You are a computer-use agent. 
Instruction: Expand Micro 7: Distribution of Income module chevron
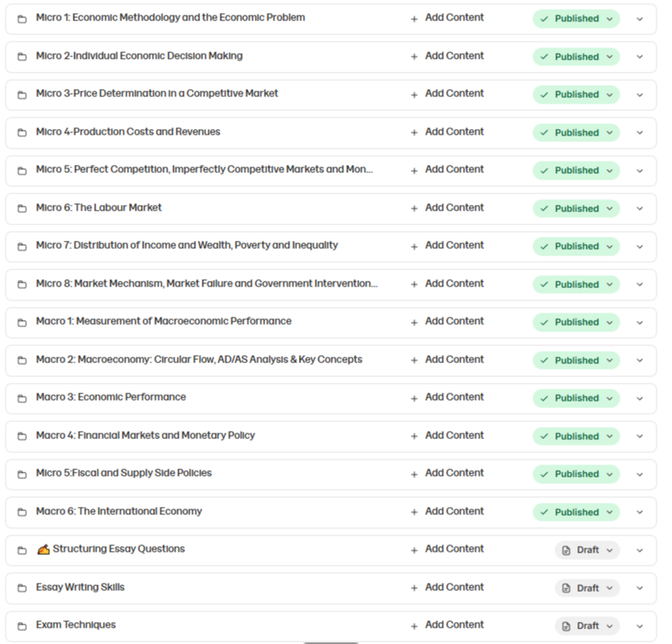point(640,246)
